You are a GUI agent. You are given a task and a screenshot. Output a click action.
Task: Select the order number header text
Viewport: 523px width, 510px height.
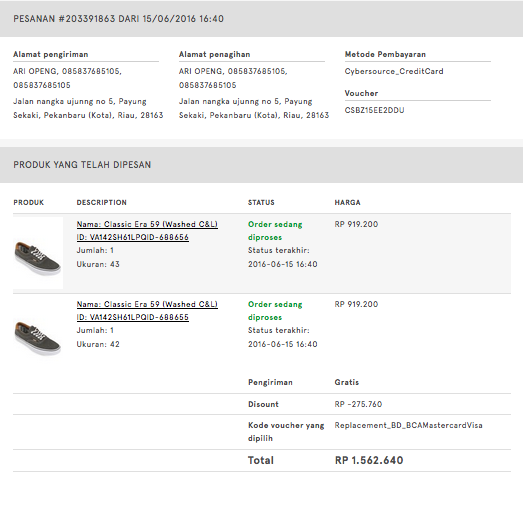click(118, 19)
